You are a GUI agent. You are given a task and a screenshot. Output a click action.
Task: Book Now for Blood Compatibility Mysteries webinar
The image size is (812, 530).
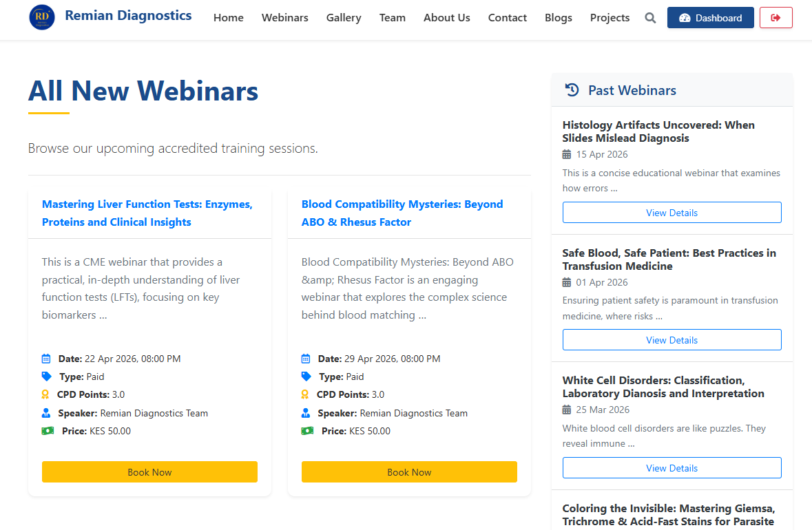(409, 472)
